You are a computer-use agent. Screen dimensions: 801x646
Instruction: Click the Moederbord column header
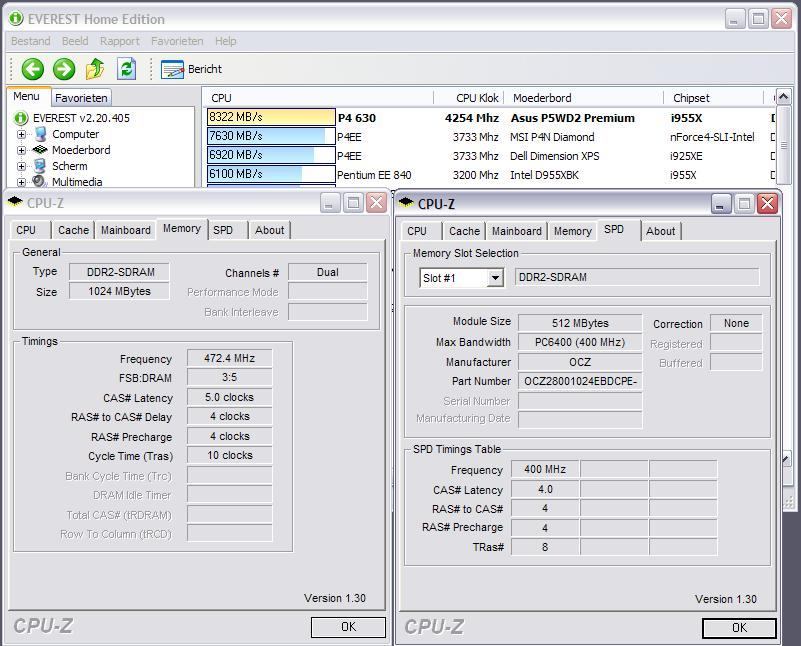583,98
